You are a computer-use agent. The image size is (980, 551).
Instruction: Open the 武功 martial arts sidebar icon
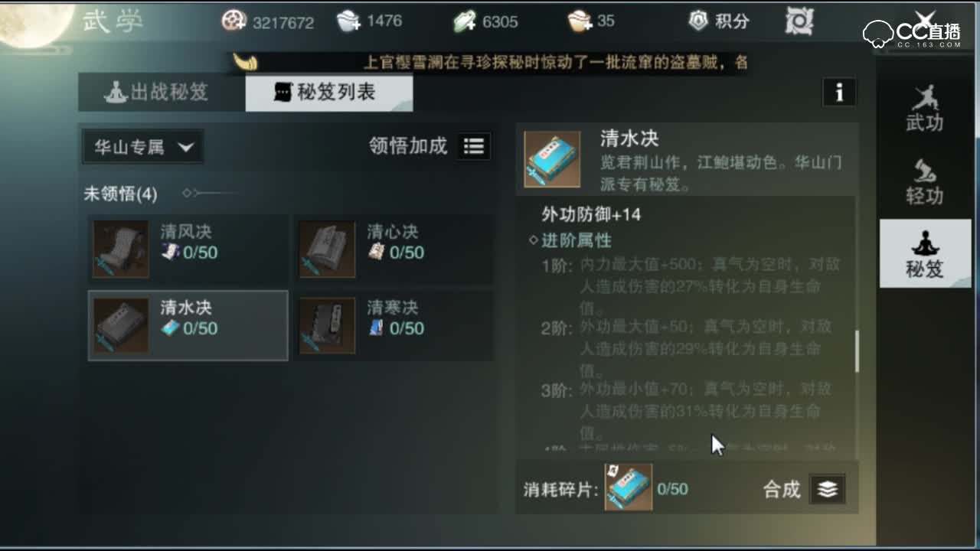click(924, 108)
